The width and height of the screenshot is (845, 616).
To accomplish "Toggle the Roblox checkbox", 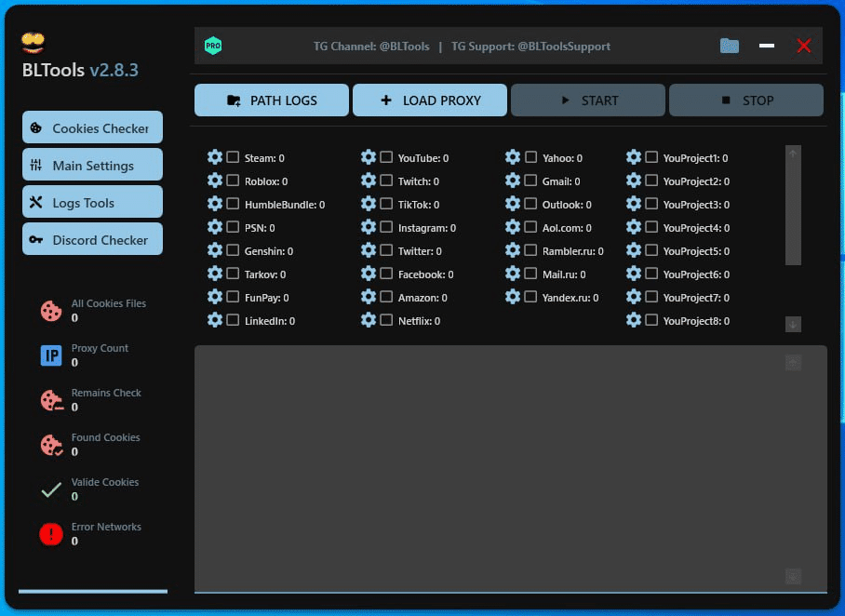I will click(x=233, y=181).
